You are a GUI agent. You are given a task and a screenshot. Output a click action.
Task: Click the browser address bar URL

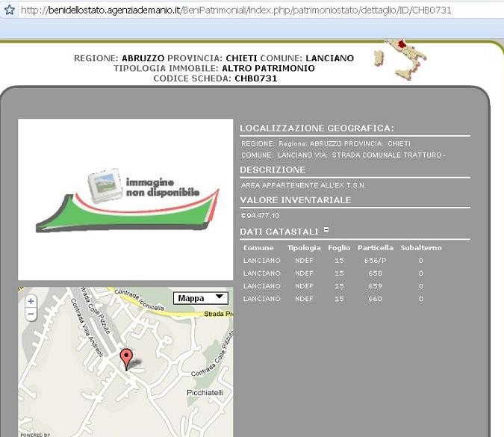[x=235, y=10]
